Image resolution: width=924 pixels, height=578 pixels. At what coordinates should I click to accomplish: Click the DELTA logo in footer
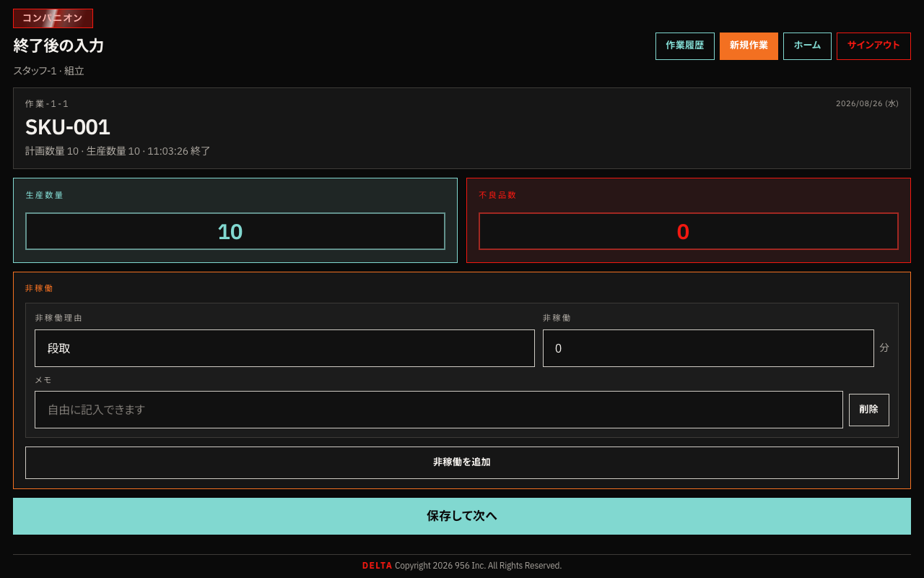(x=378, y=566)
